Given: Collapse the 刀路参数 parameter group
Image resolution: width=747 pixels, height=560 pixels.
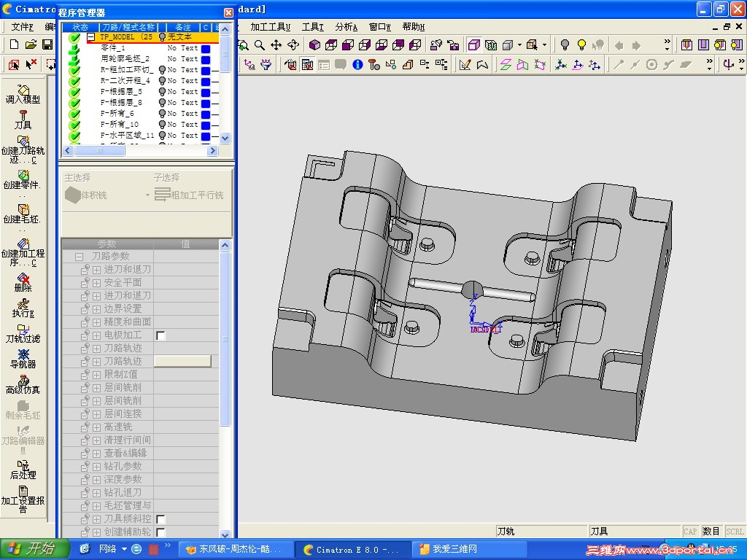Looking at the screenshot, I should coord(79,257).
